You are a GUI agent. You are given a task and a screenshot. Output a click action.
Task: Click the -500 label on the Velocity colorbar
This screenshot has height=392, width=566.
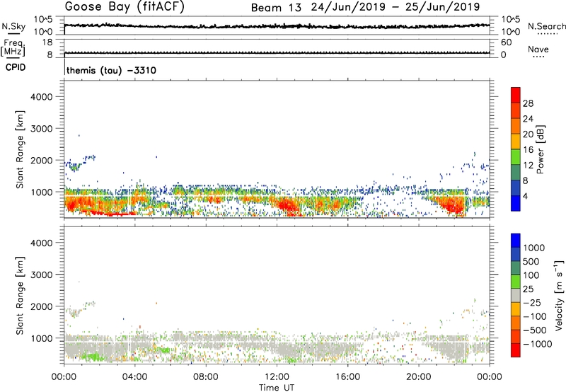(x=535, y=330)
